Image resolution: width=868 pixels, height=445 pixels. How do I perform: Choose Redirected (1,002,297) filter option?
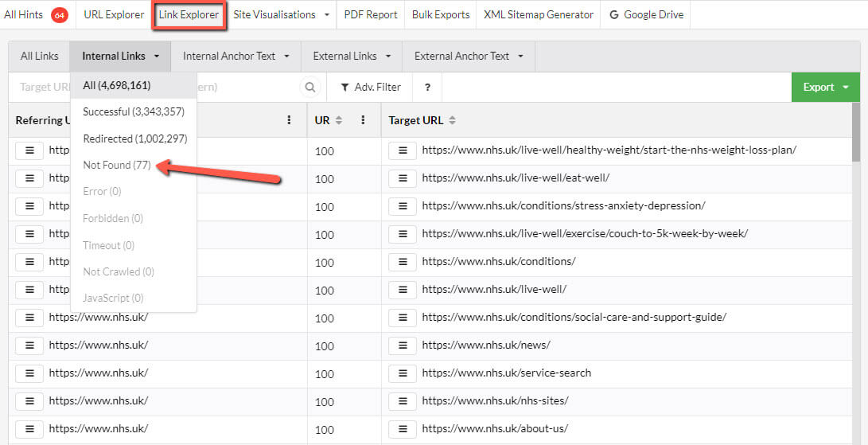pos(134,139)
